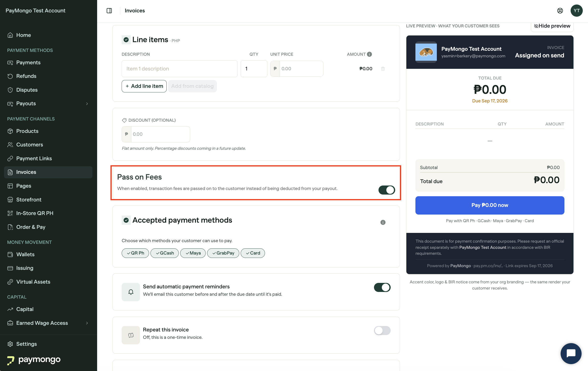Click Accepted payment methods info icon

point(383,222)
